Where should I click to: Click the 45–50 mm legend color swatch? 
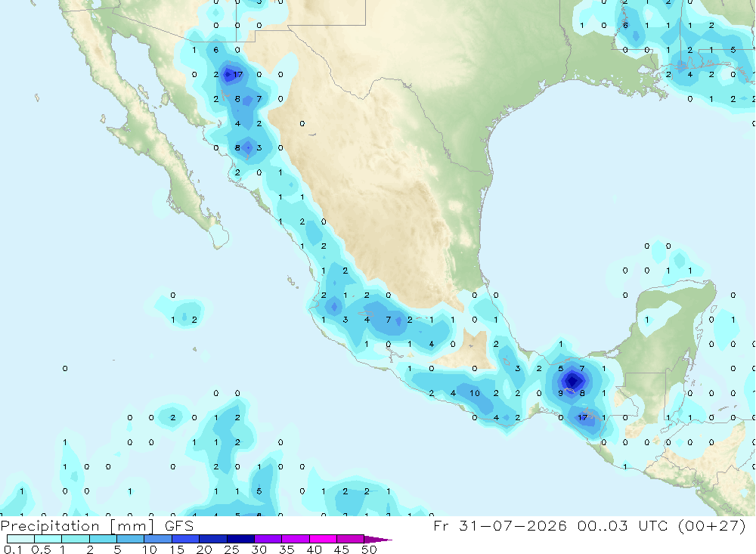click(x=351, y=539)
